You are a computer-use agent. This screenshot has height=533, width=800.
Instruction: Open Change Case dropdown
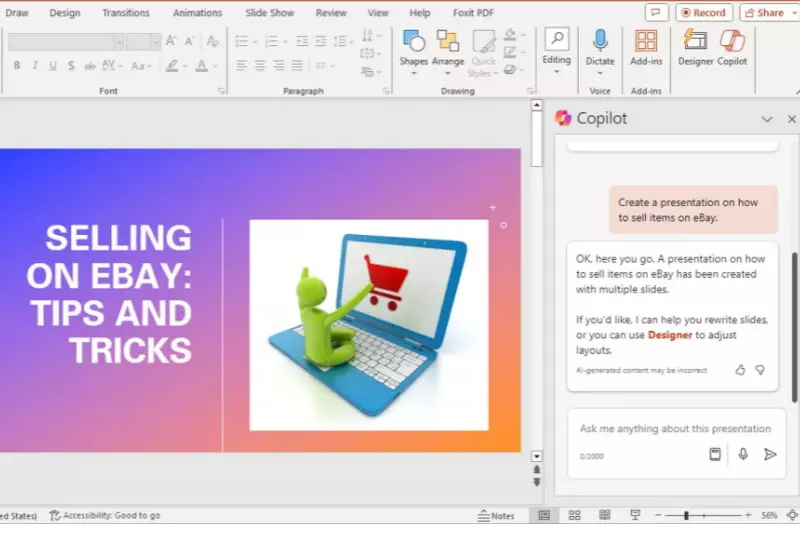pos(141,66)
